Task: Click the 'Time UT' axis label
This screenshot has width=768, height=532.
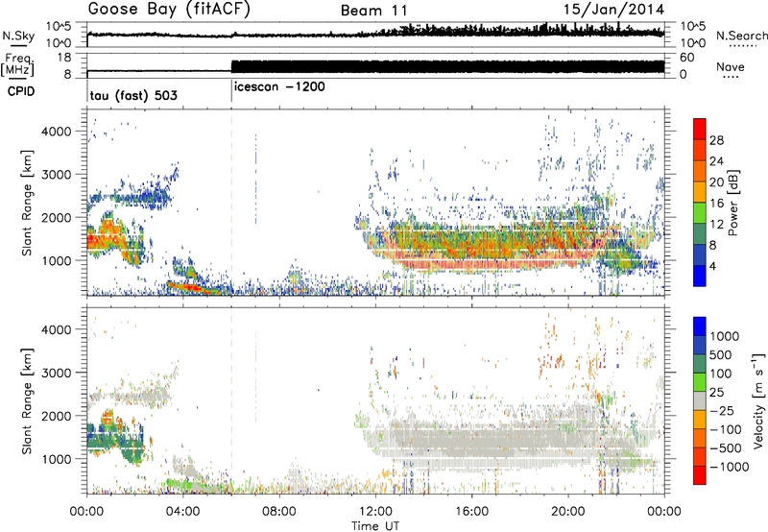Action: click(x=375, y=526)
